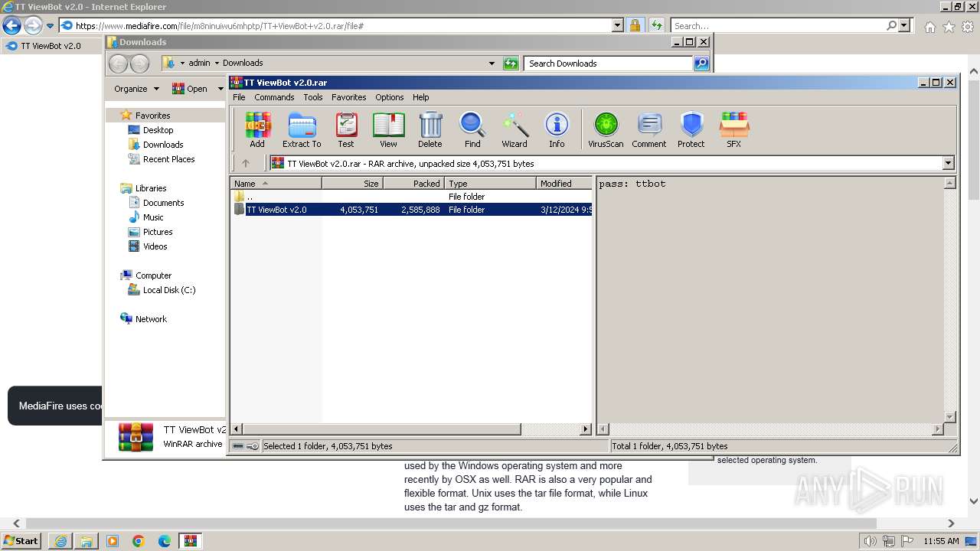
Task: Open the View tool in WinRAR
Action: 389,129
